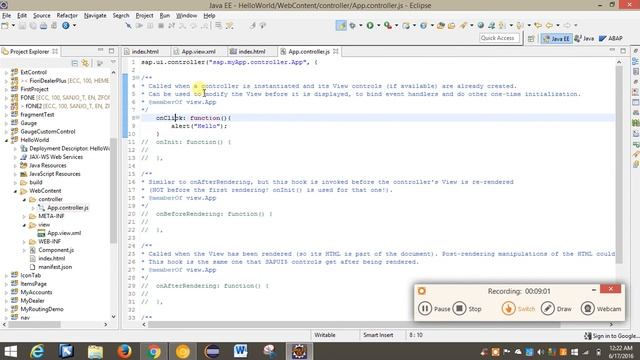Switch to App.view.xml editor tab
640x360 pixels.
pos(198,52)
